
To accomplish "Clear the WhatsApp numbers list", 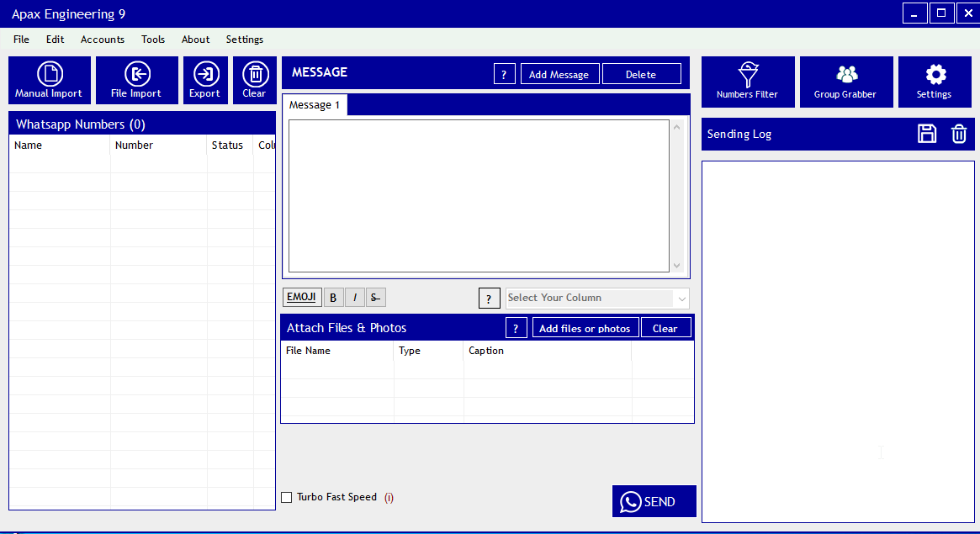I will pyautogui.click(x=254, y=81).
